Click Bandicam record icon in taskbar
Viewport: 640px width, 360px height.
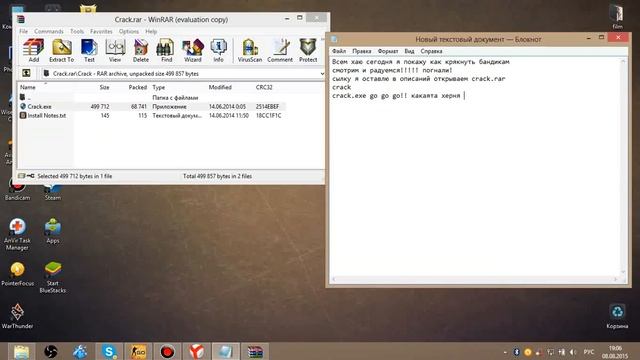[167, 351]
